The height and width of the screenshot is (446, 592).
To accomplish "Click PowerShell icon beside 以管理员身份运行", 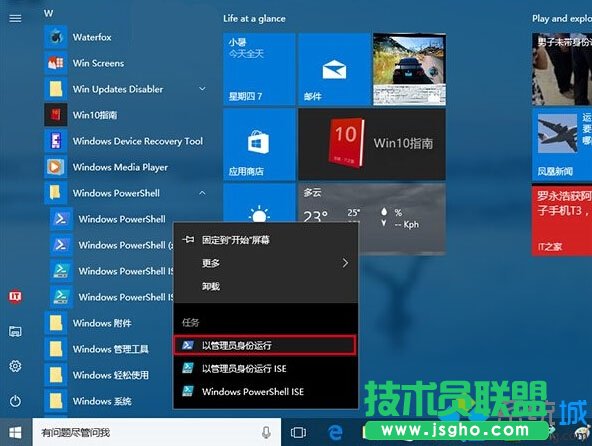I will [x=188, y=345].
